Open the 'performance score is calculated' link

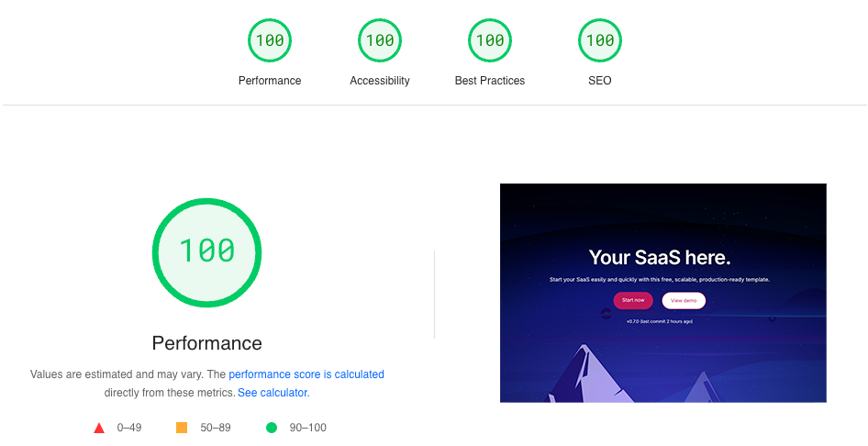(306, 374)
